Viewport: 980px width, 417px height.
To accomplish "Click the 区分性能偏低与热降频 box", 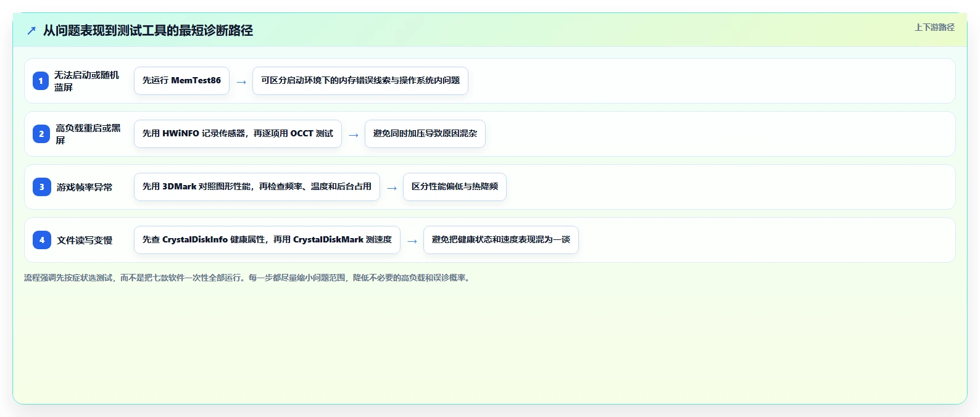I will tap(455, 187).
